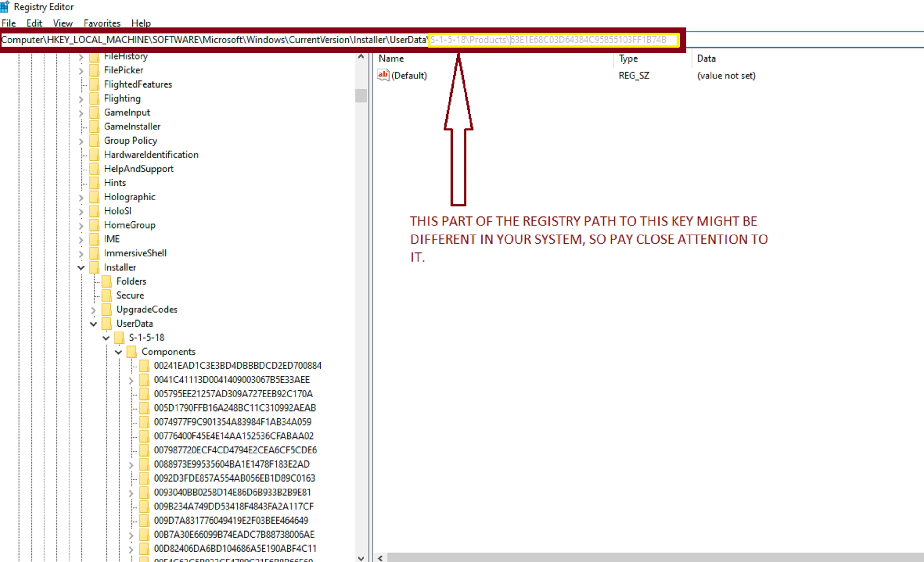The image size is (924, 562).
Task: Click the Registry Editor app icon
Action: [x=4, y=6]
